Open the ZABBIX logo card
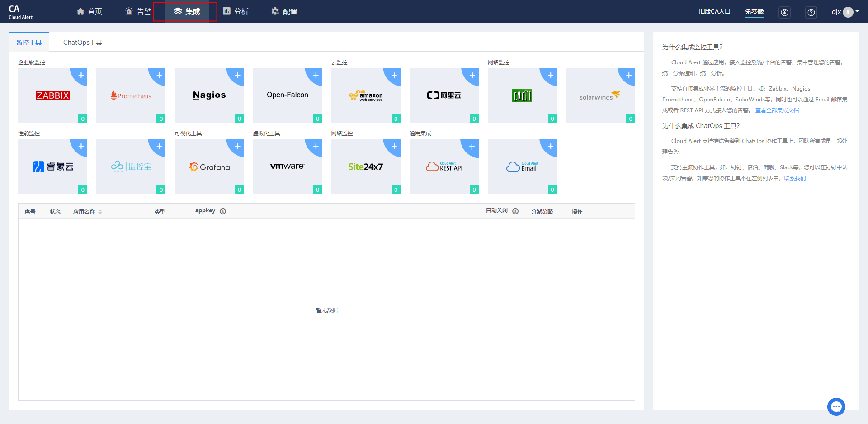868x424 pixels. click(x=52, y=95)
